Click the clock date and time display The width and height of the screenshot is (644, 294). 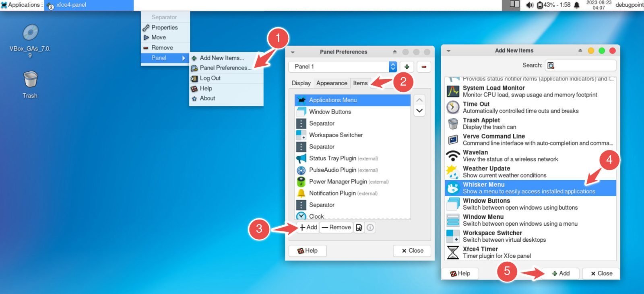(x=599, y=5)
